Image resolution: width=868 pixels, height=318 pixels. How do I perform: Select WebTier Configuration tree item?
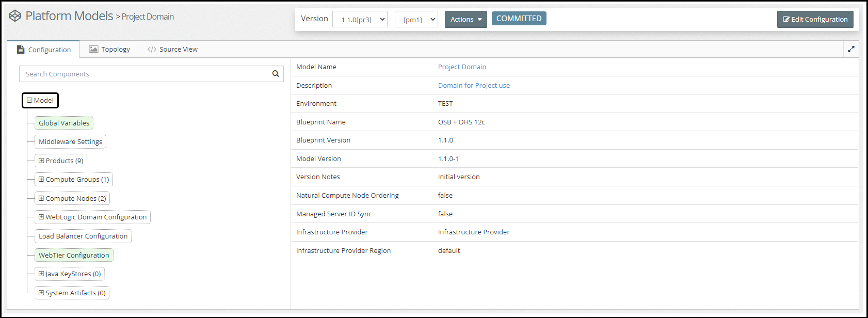74,255
